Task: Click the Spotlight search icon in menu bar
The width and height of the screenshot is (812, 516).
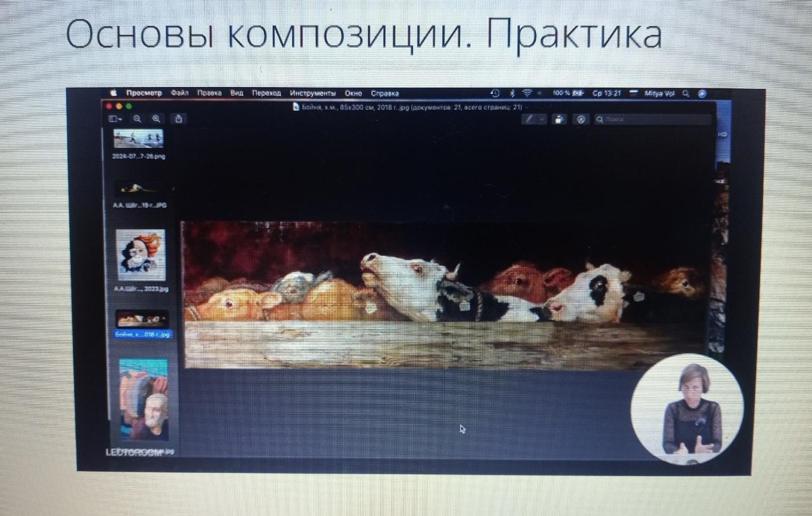Action: coord(686,93)
